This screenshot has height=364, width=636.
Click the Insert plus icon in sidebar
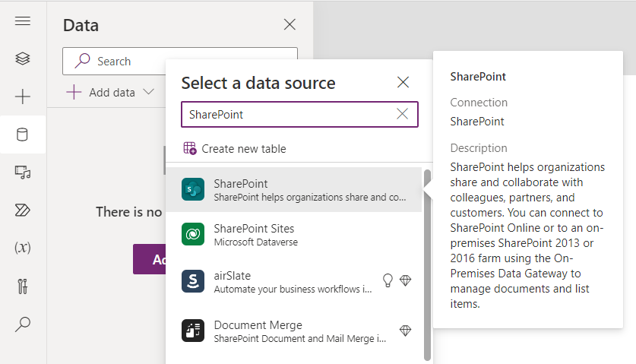click(23, 97)
